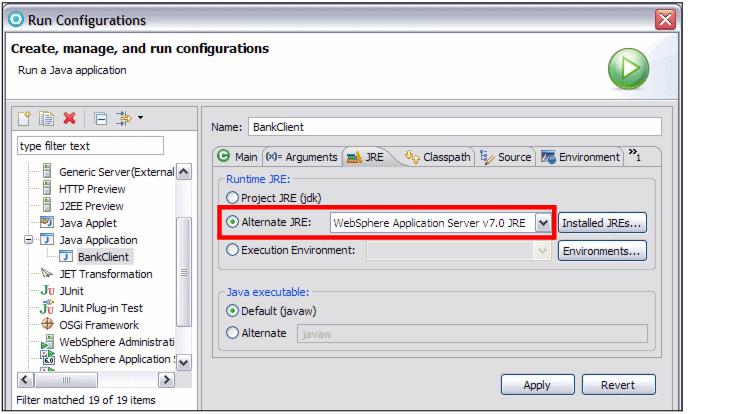
Task: Click the green Run arrow graphic
Action: click(629, 69)
